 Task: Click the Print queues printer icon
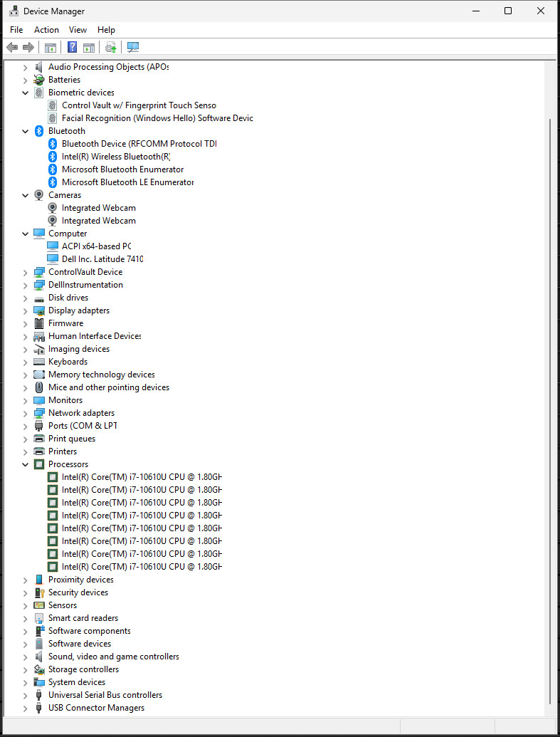coord(39,439)
